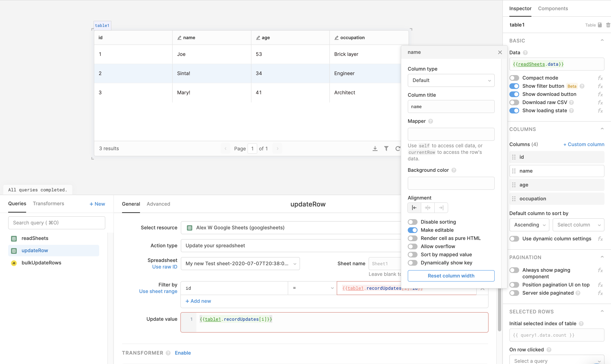The image size is (611, 364).
Task: Select right alignment icon
Action: [441, 208]
